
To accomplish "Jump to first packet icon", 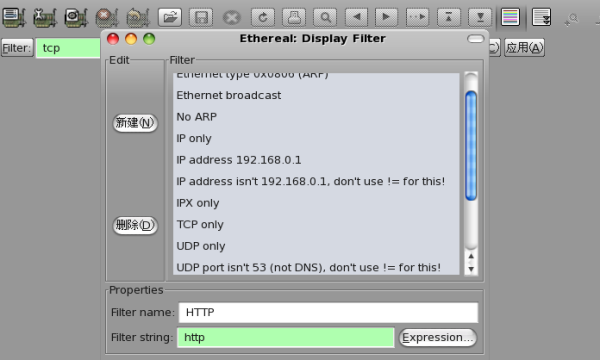I will (x=448, y=17).
